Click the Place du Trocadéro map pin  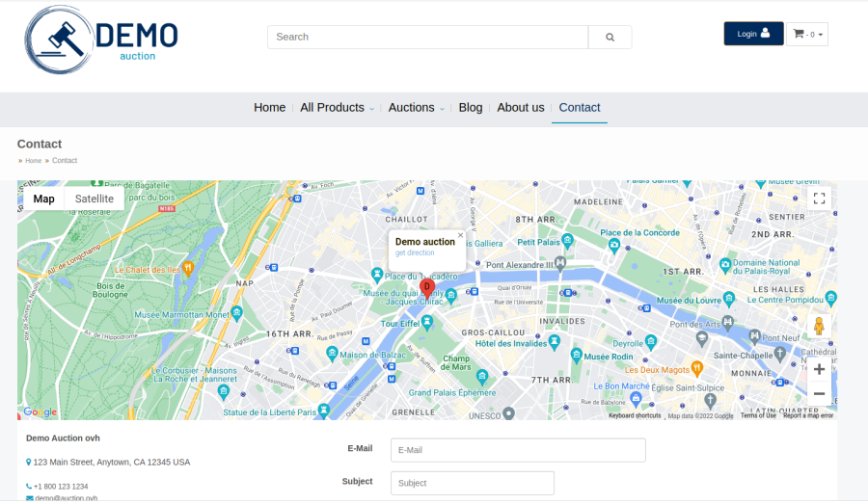[377, 274]
